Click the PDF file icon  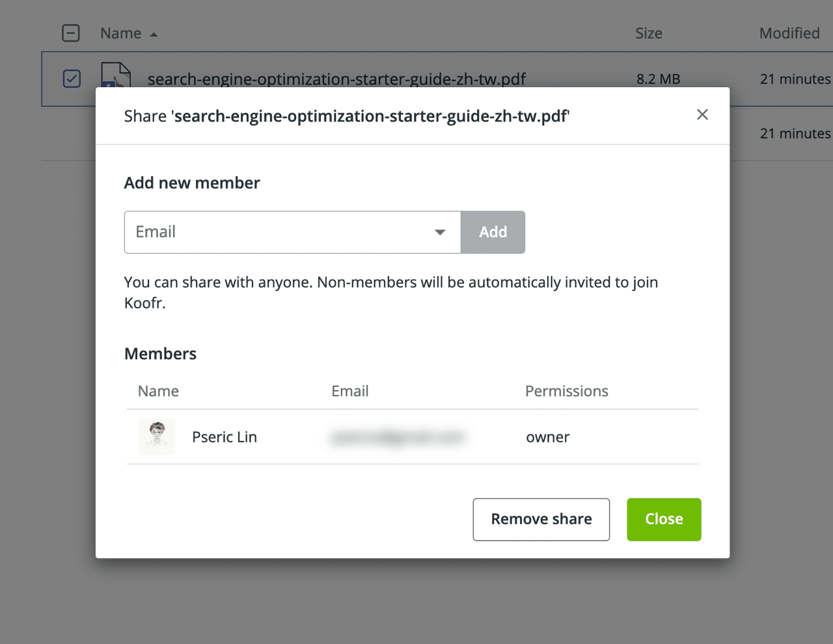(x=116, y=75)
